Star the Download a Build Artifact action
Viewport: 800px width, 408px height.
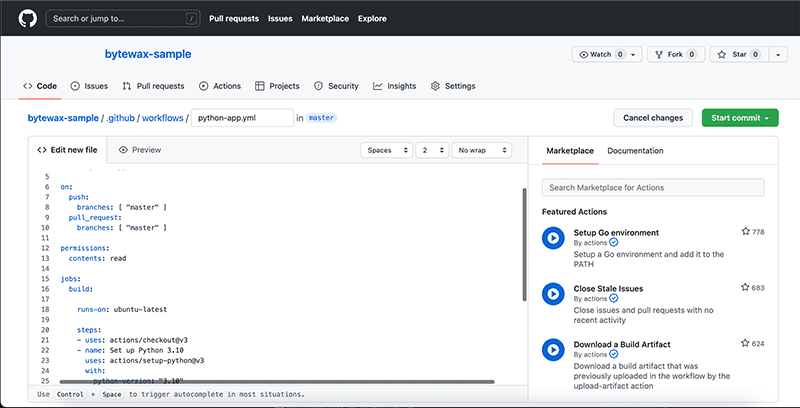746,343
